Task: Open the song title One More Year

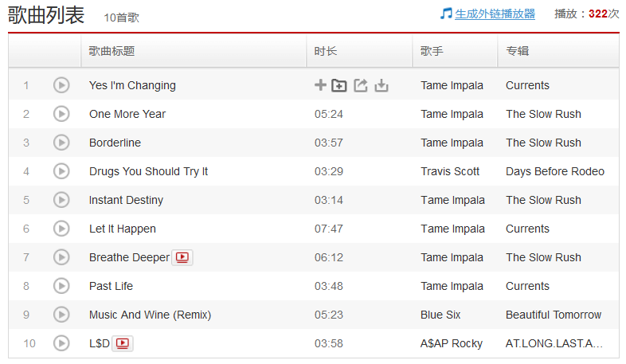Action: coord(127,114)
